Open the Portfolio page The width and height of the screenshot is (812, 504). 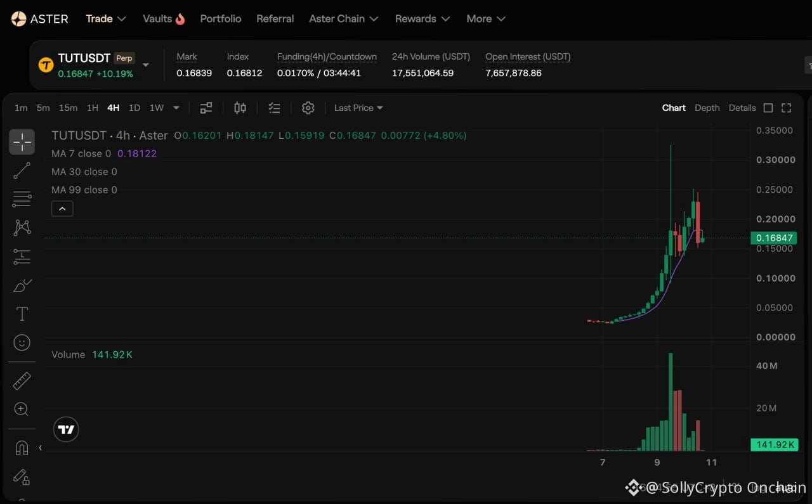[x=221, y=19]
